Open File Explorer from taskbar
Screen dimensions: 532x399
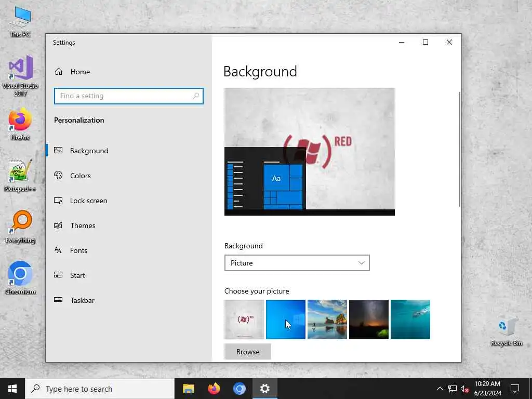188,389
